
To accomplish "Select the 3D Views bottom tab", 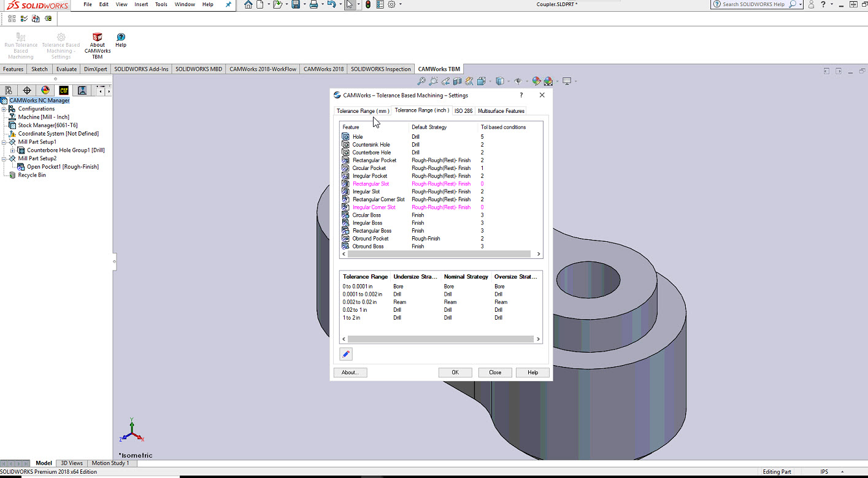I will coord(71,463).
